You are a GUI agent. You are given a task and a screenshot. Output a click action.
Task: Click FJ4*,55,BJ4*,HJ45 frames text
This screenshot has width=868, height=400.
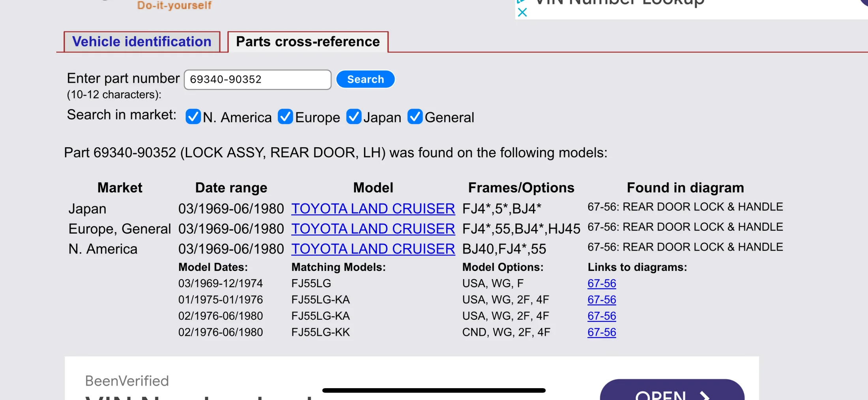pos(521,229)
